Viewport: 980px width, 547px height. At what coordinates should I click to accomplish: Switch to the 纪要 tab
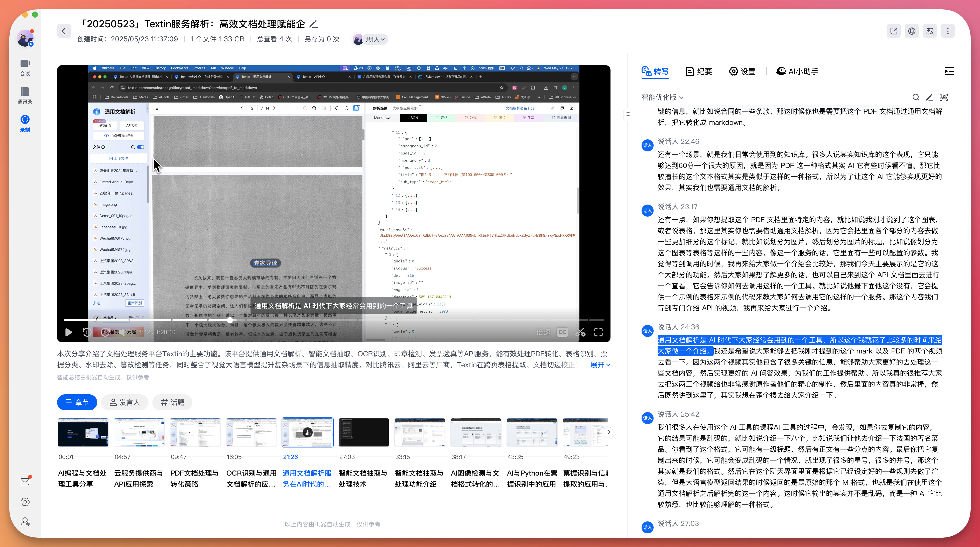[x=699, y=71]
